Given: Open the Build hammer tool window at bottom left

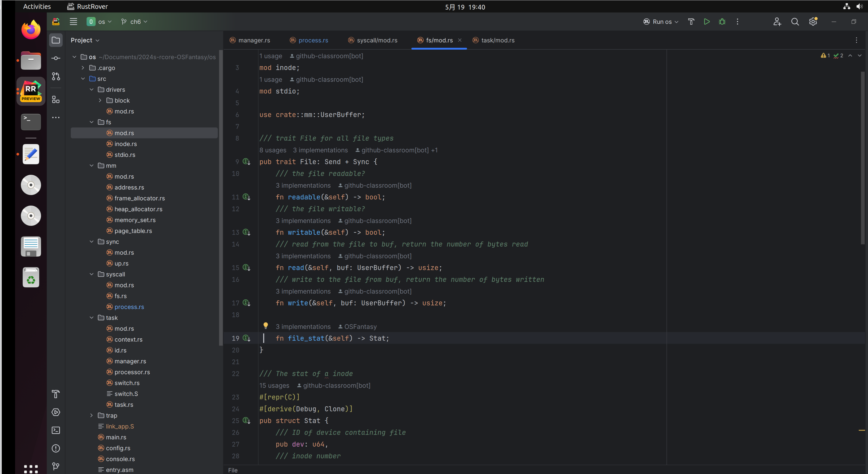Looking at the screenshot, I should tap(56, 394).
